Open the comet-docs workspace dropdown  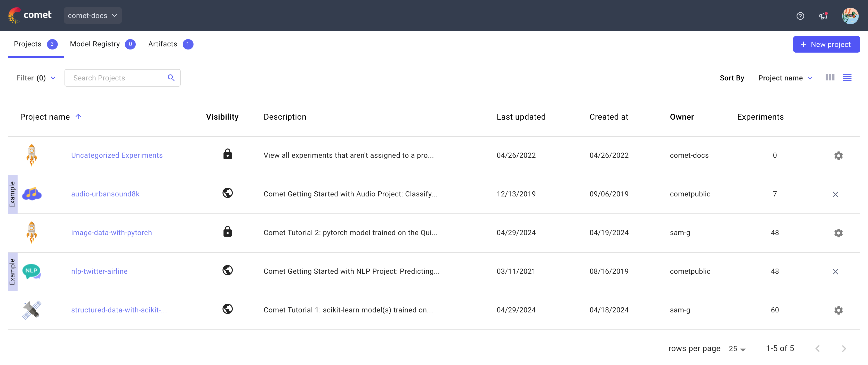tap(92, 15)
